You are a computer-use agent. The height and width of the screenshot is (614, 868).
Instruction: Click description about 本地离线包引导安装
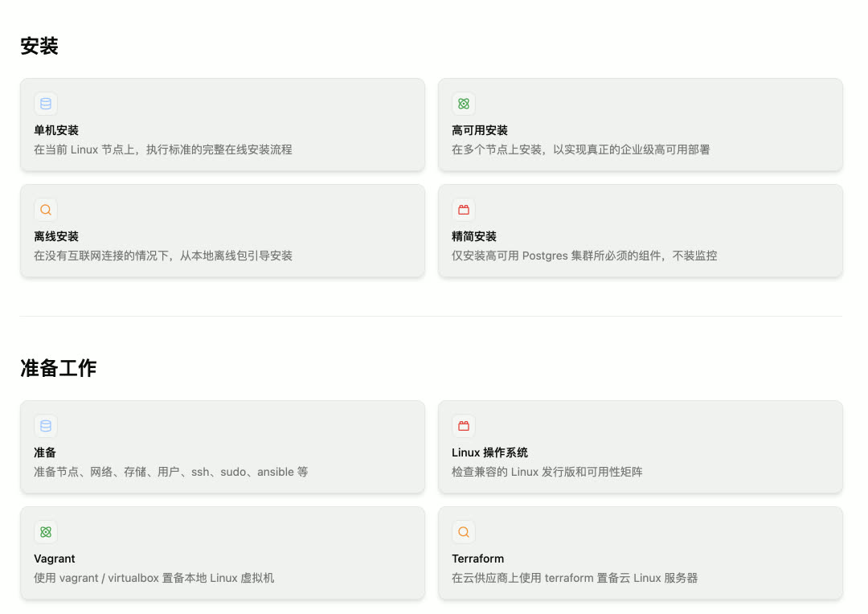[x=163, y=256]
